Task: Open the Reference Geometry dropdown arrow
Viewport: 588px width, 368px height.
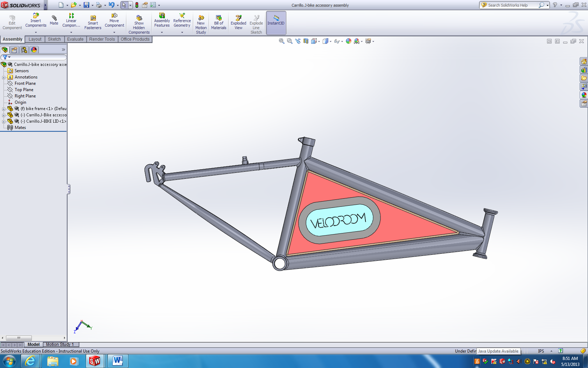Action: [x=182, y=32]
